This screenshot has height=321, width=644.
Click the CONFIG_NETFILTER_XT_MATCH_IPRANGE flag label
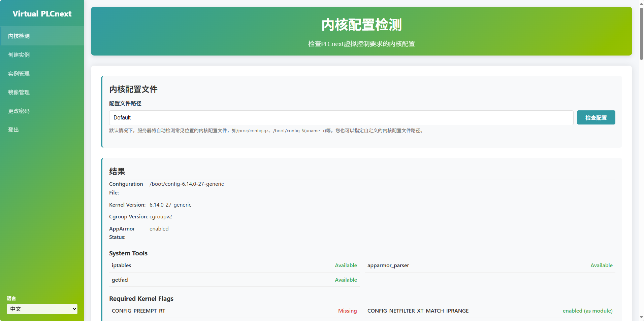click(x=418, y=311)
